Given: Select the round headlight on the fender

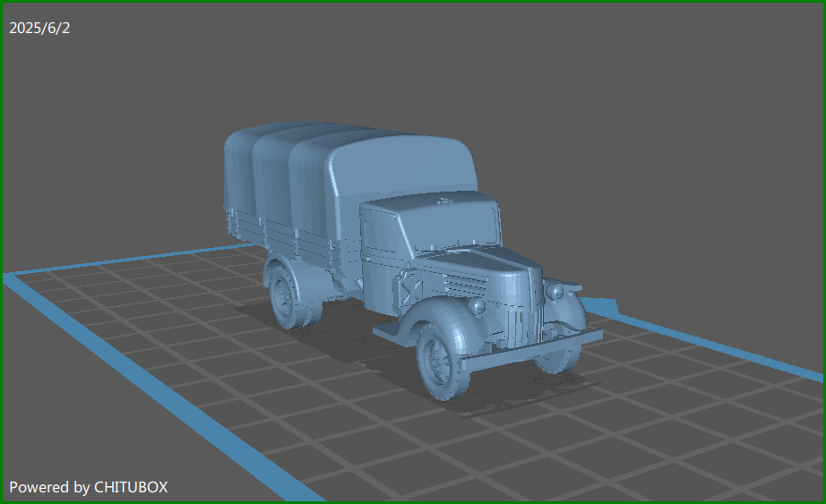Looking at the screenshot, I should click(478, 306).
